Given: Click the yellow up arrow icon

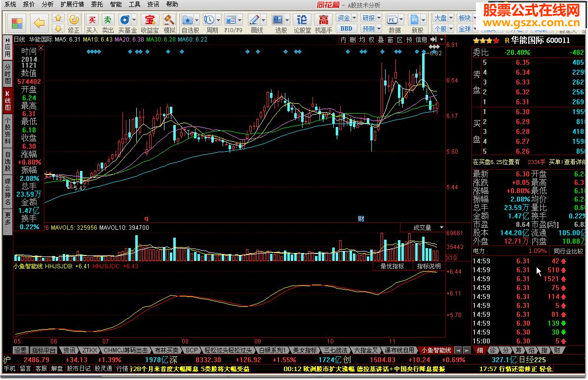Looking at the screenshot, I should pyautogui.click(x=58, y=18).
